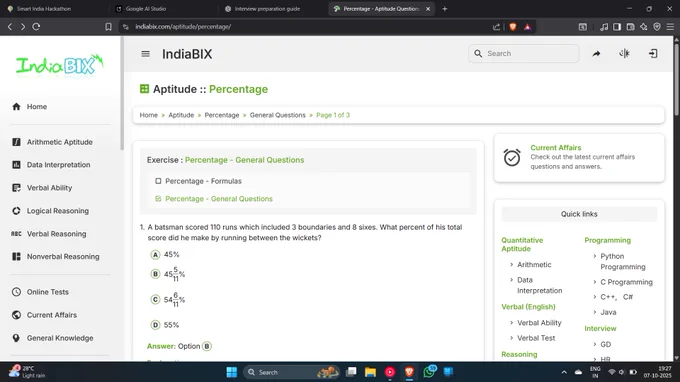Show hidden system tray icons chevron
The width and height of the screenshot is (680, 382).
click(x=564, y=372)
